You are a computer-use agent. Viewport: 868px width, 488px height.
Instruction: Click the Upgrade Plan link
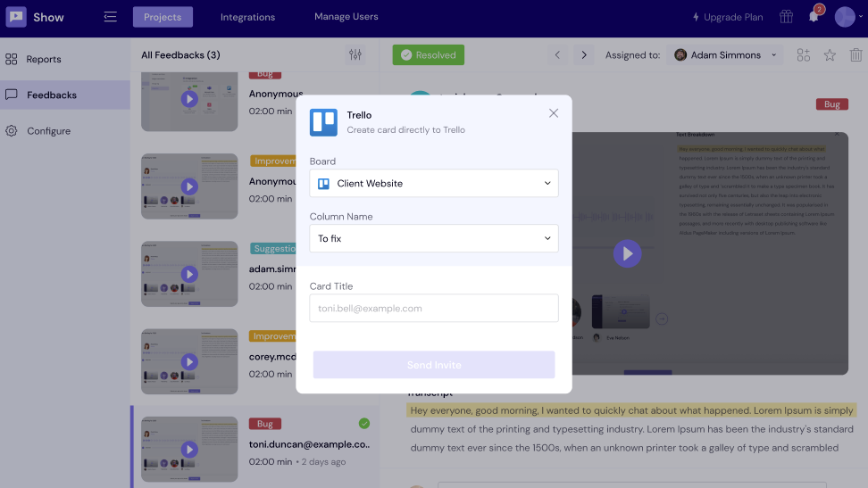click(728, 17)
